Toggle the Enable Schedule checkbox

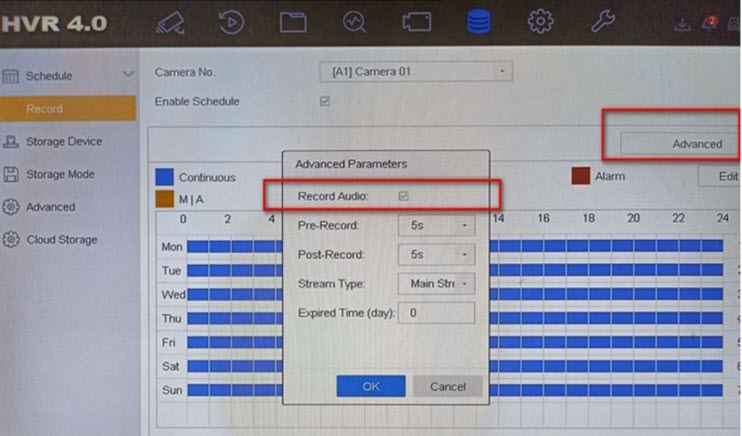tap(324, 101)
